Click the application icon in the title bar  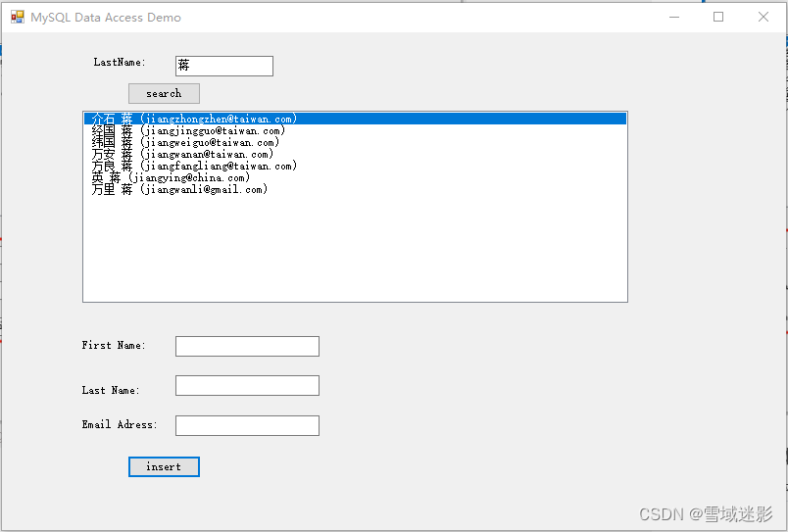tap(18, 17)
